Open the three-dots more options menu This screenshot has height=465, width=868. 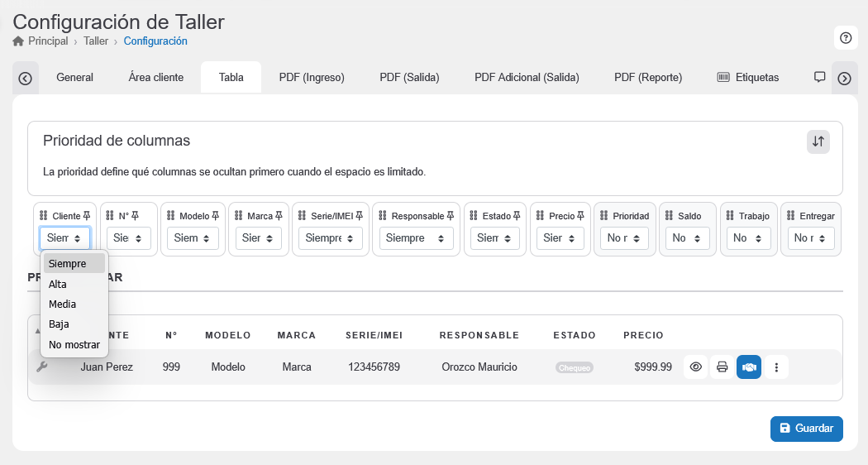tap(775, 367)
